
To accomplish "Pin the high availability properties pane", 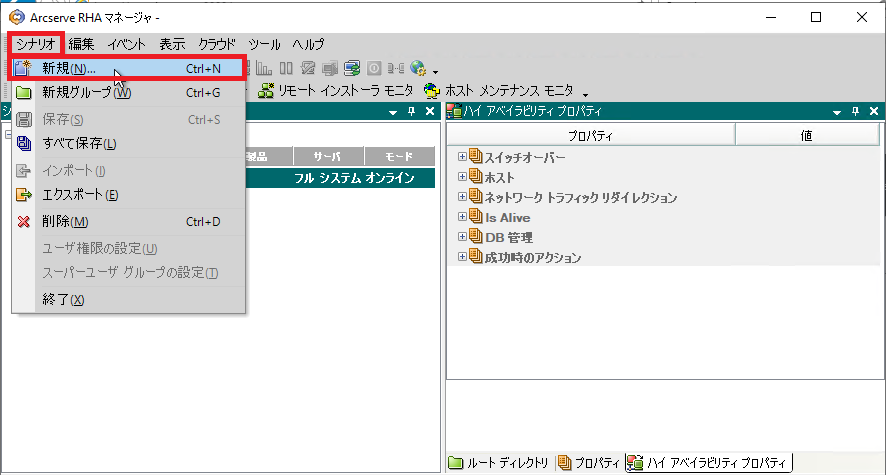I will pos(855,111).
